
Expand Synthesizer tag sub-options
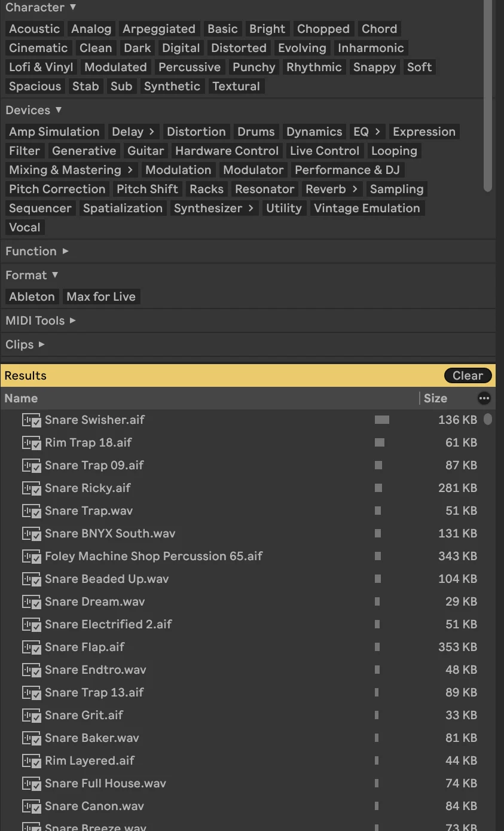tap(251, 208)
